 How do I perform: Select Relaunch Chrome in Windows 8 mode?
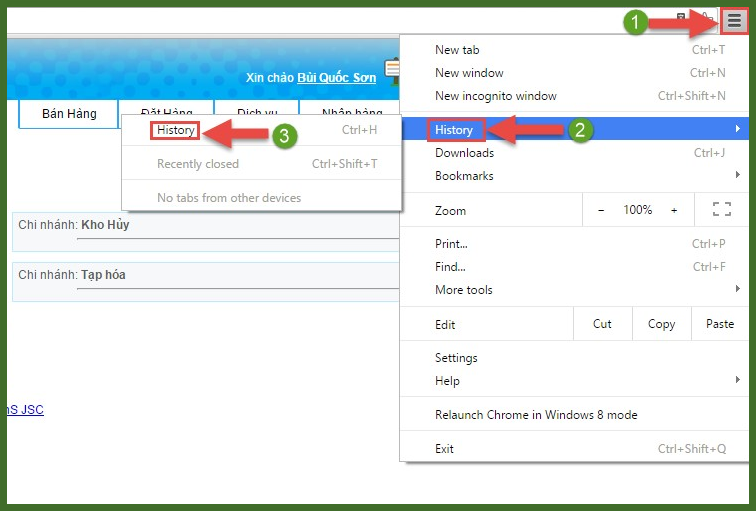(x=536, y=415)
